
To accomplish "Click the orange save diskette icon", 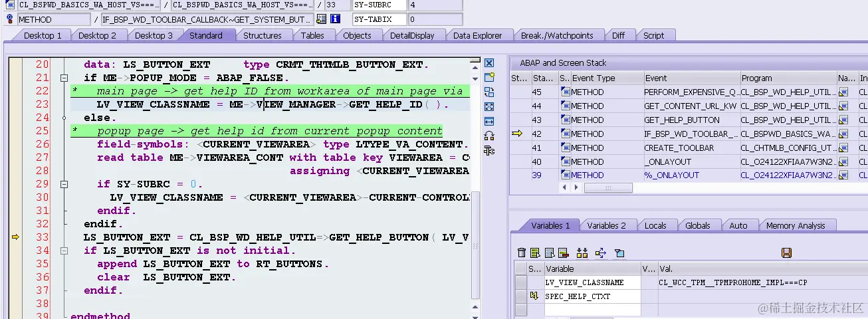I will pos(787,253).
